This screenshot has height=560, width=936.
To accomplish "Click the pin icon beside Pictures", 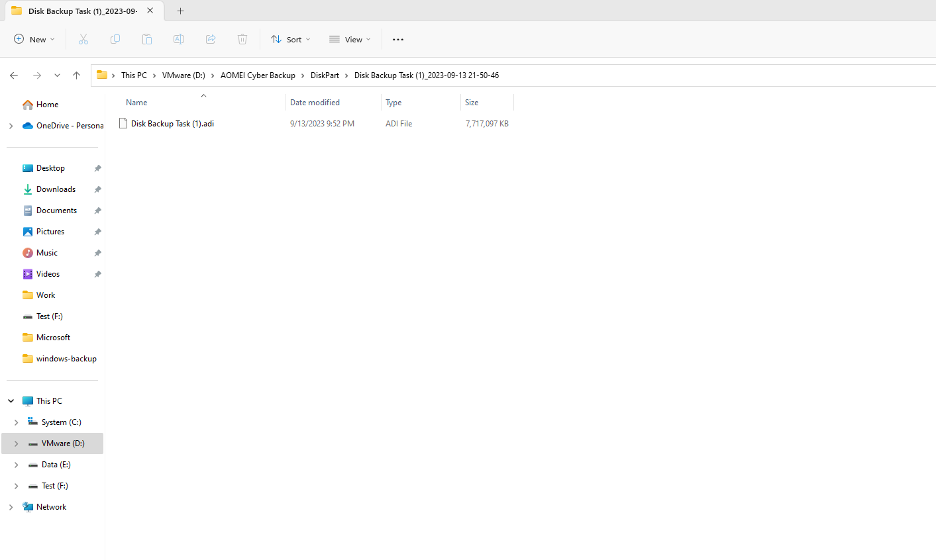I will click(x=97, y=232).
